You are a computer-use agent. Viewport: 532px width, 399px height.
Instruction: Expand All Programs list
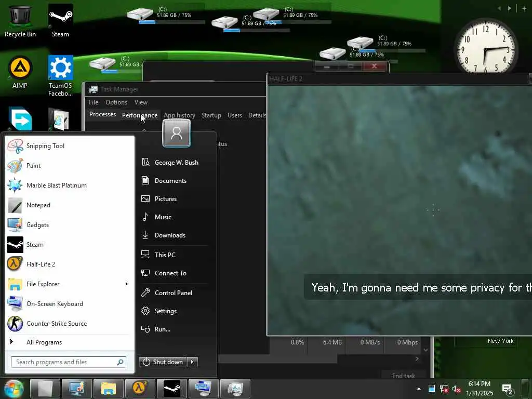tap(70, 342)
